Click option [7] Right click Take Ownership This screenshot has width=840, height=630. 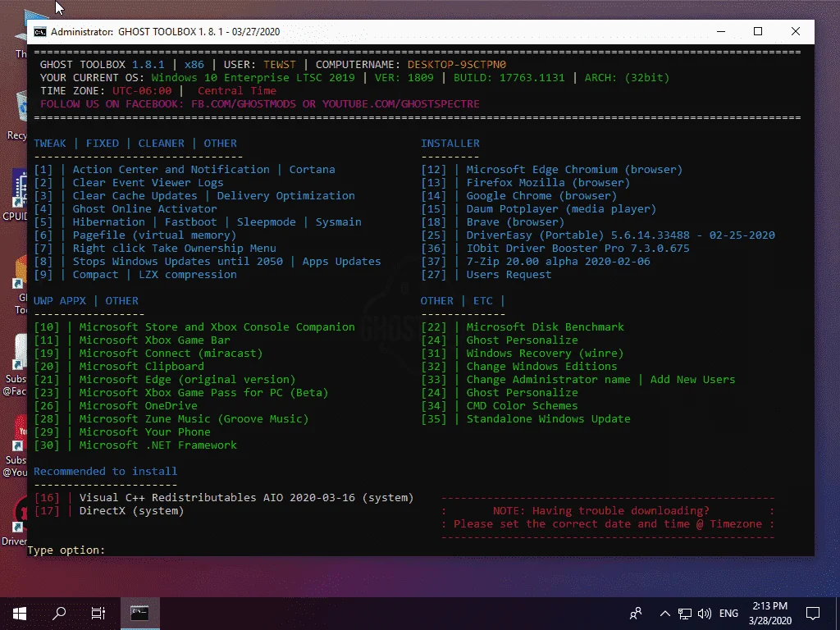tap(155, 248)
